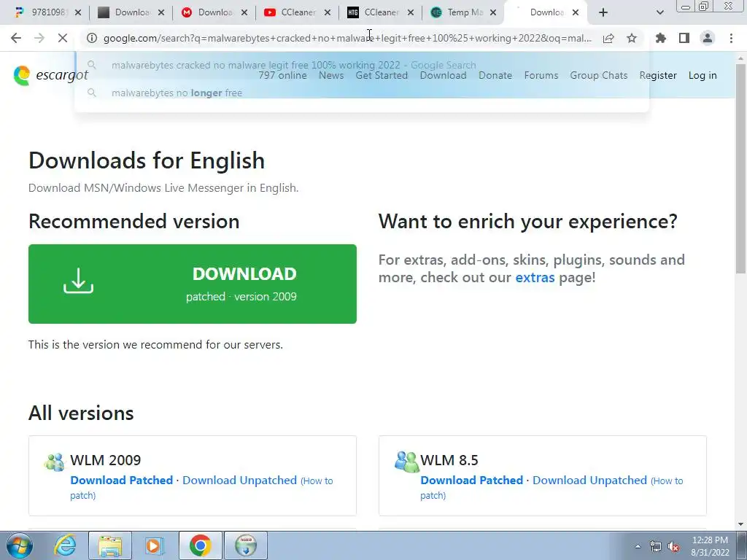Switch to the HTG CCleaner tab
The height and width of the screenshot is (560, 747).
[x=380, y=12]
